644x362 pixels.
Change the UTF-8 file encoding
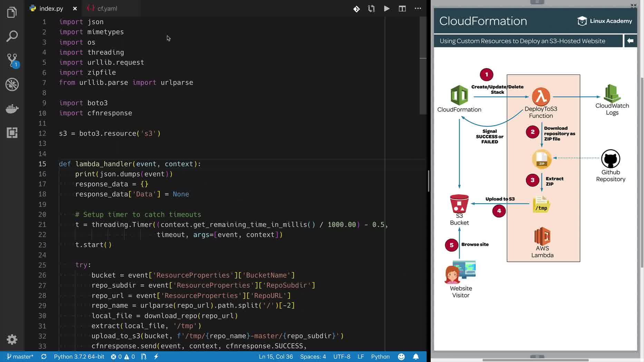tap(341, 356)
